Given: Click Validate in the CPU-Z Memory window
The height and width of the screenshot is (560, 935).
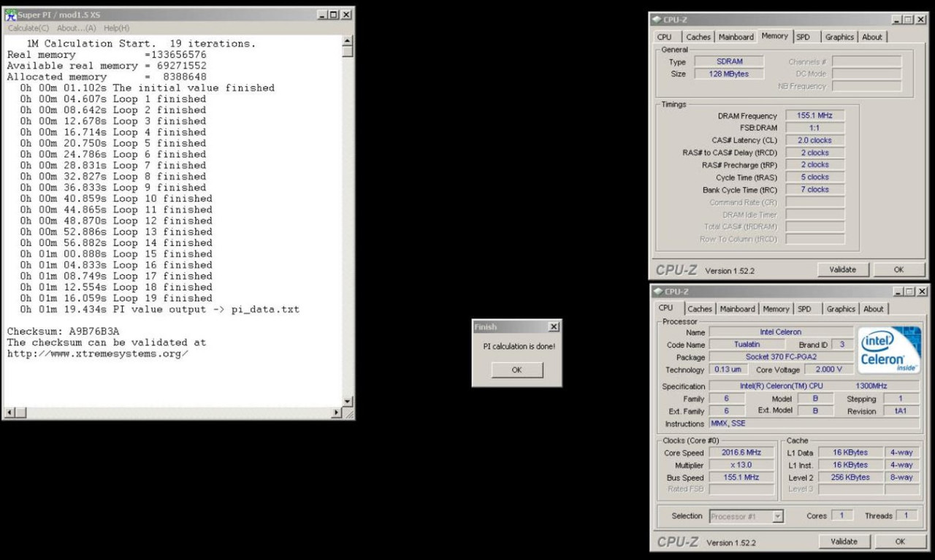Looking at the screenshot, I should tap(843, 269).
